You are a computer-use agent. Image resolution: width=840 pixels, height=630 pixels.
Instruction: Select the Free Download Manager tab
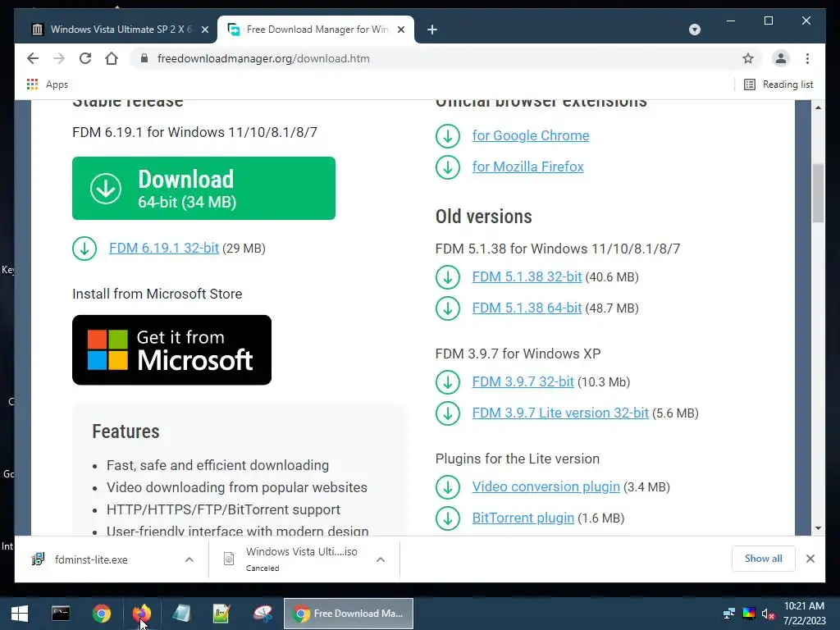point(316,30)
